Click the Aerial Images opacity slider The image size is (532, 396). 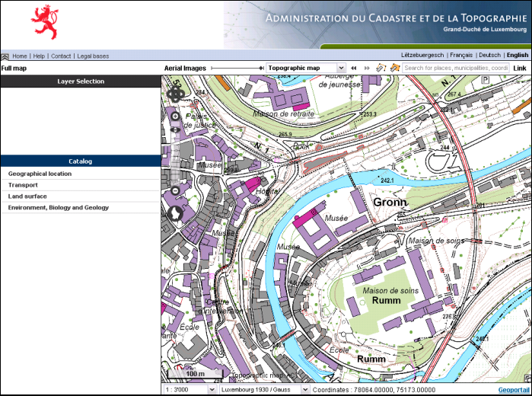pyautogui.click(x=237, y=68)
